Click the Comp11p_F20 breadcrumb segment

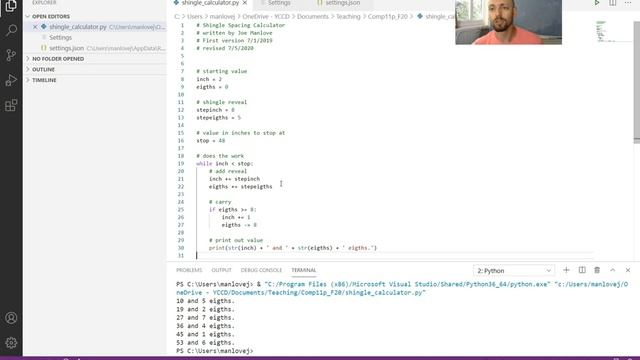click(x=388, y=17)
